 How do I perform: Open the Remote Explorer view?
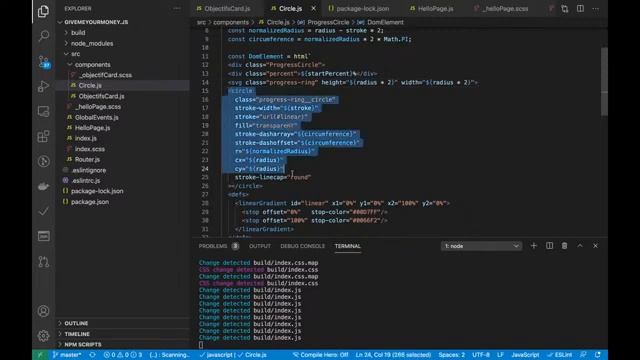[x=43, y=111]
